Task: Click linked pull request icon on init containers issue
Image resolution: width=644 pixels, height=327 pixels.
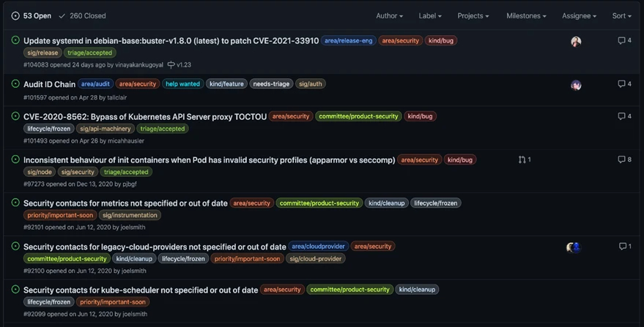Action: tap(522, 159)
